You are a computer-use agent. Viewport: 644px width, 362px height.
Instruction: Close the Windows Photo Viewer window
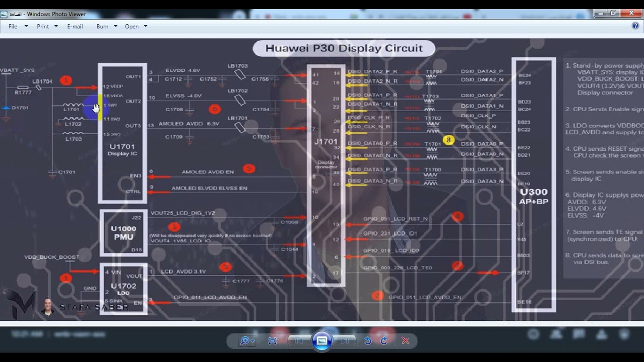click(631, 14)
